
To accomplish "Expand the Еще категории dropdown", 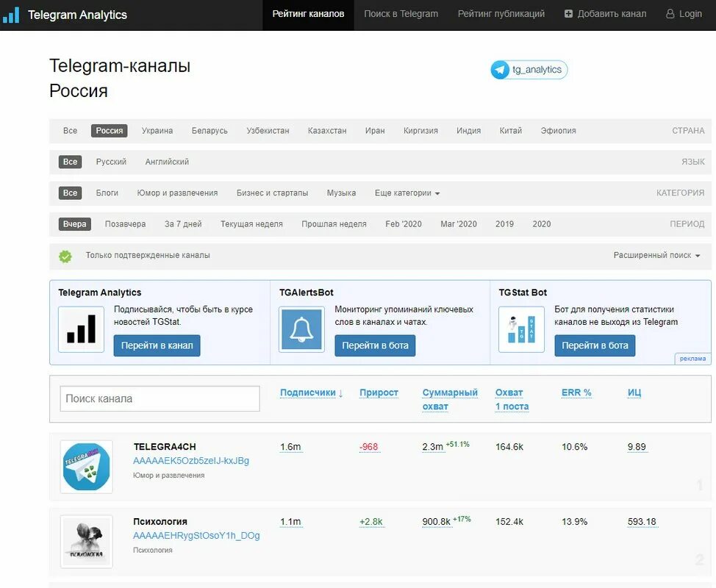I will pyautogui.click(x=407, y=193).
